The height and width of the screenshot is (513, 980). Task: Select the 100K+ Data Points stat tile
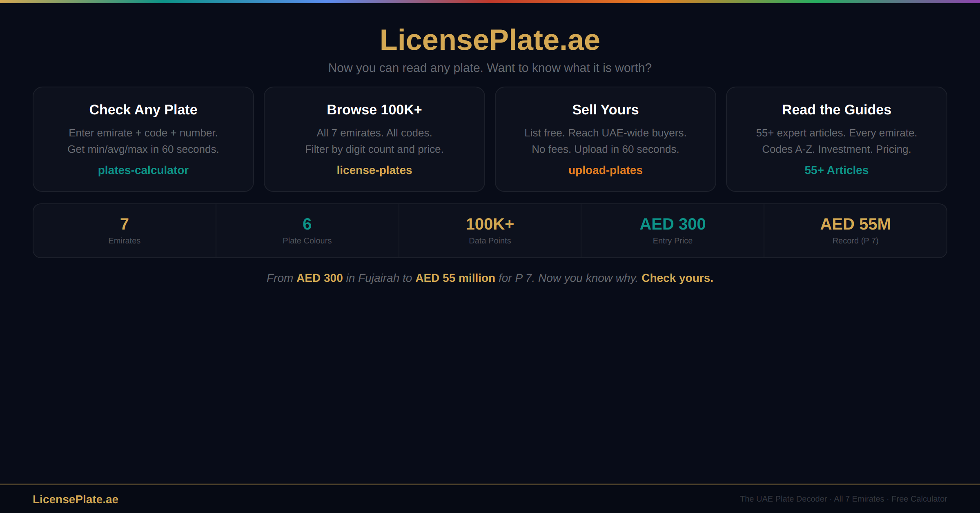[x=490, y=231]
